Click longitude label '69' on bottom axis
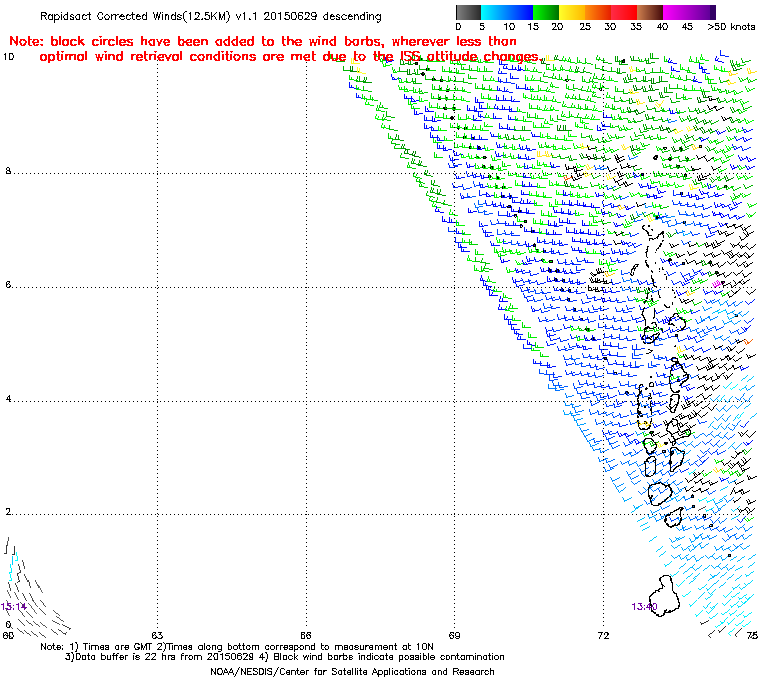Image resolution: width=760 pixels, height=688 pixels. [454, 635]
